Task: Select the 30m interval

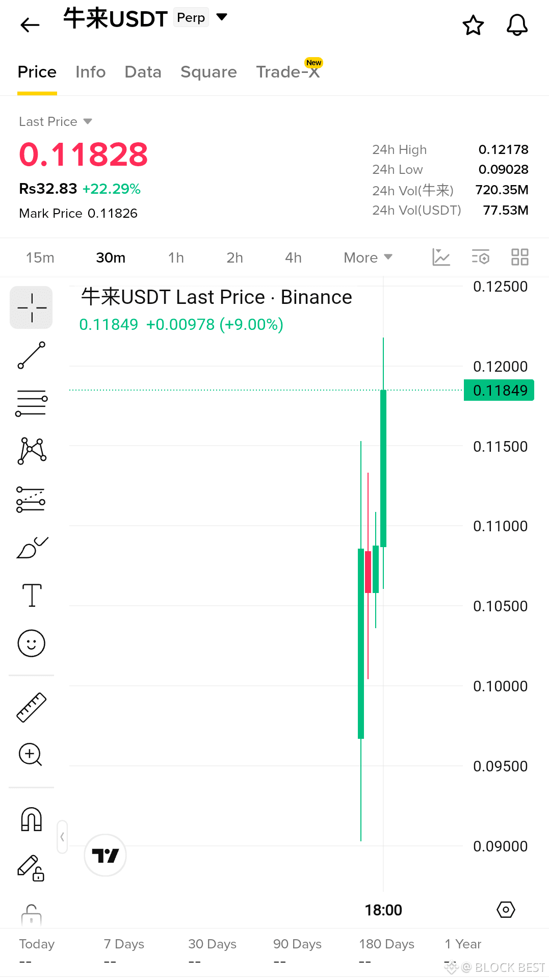Action: pos(111,257)
